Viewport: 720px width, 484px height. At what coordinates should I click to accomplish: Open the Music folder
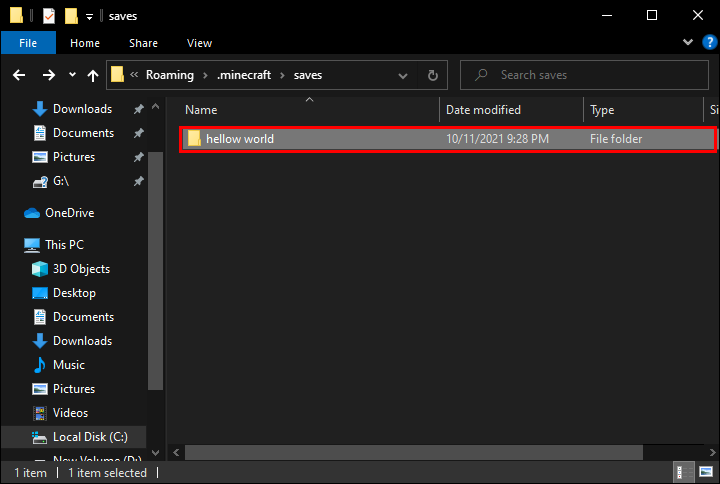pos(68,365)
